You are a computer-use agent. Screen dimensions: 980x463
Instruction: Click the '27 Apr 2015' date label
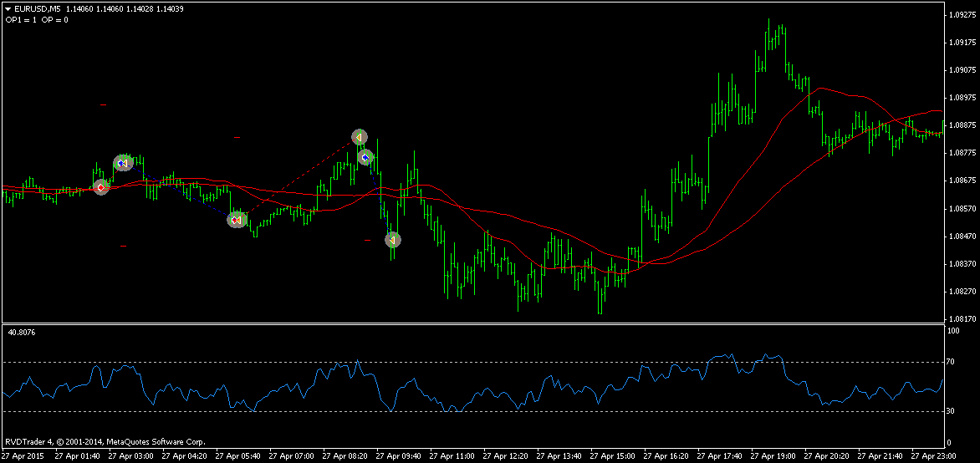click(22, 455)
